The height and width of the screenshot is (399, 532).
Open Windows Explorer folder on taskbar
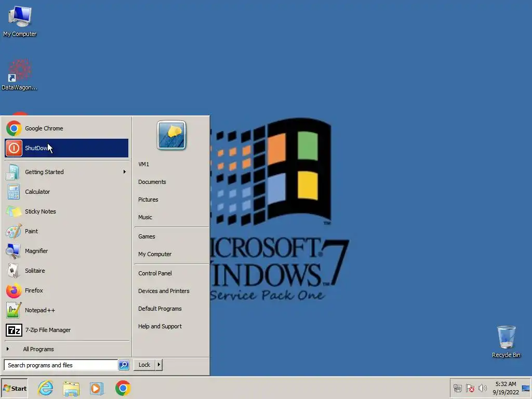[71, 389]
